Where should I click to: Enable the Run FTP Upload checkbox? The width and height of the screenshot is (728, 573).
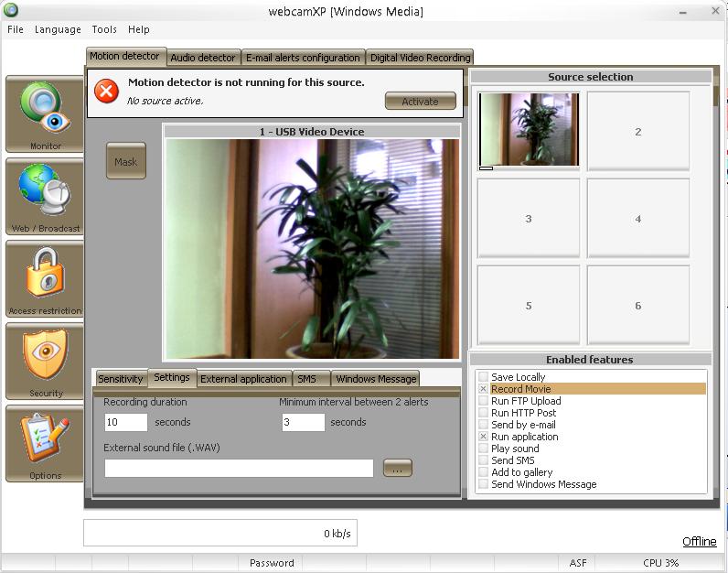[x=483, y=401]
